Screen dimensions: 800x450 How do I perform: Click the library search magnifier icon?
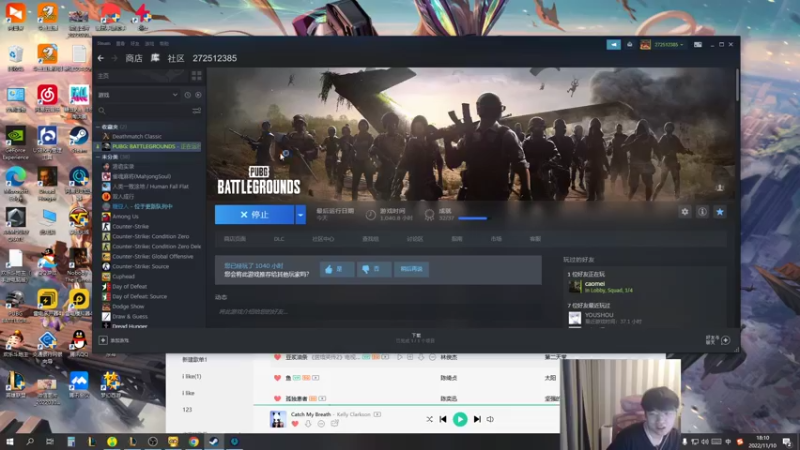pyautogui.click(x=102, y=110)
